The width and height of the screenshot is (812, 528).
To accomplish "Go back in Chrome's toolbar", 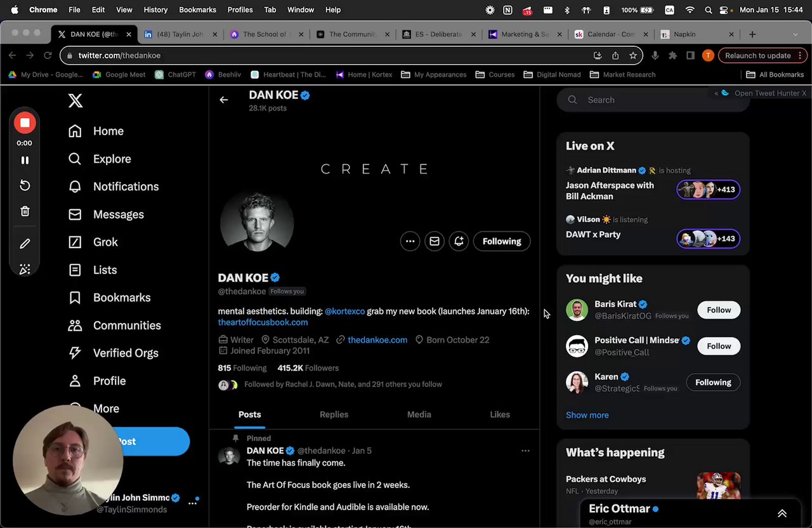I will tap(12, 55).
